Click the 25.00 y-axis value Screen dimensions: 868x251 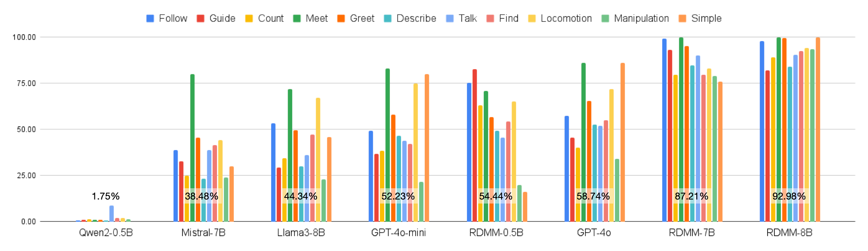click(27, 176)
